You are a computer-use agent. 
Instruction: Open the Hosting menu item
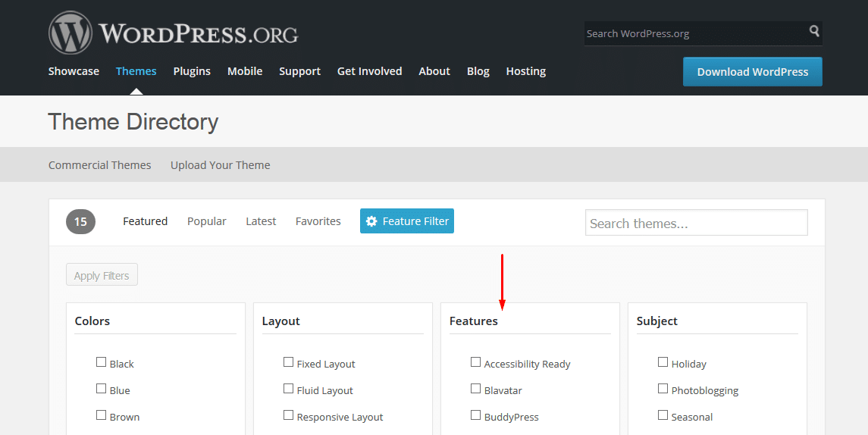[x=526, y=71]
